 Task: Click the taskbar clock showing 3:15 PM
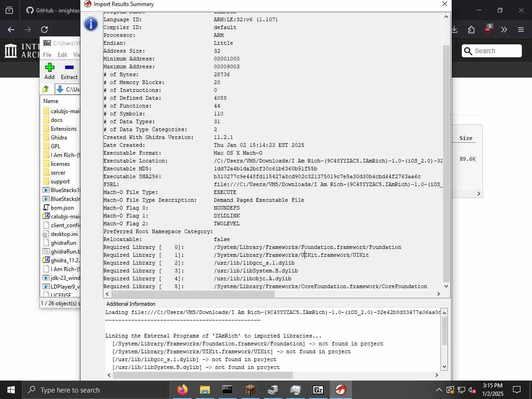(493, 389)
